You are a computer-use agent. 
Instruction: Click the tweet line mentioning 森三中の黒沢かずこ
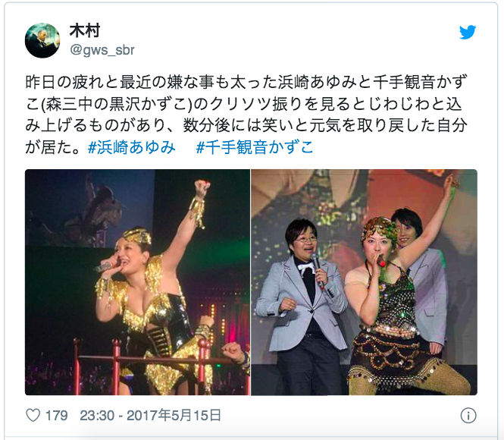pos(243,104)
